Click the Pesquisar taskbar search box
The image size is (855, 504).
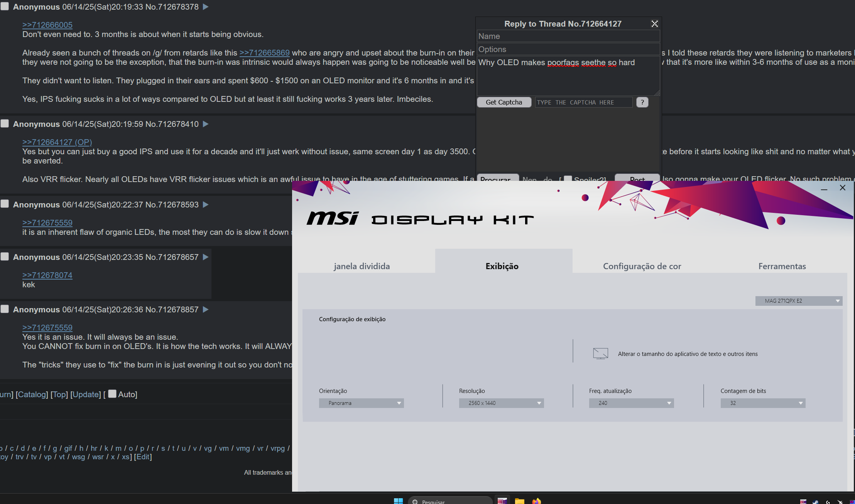click(x=450, y=501)
